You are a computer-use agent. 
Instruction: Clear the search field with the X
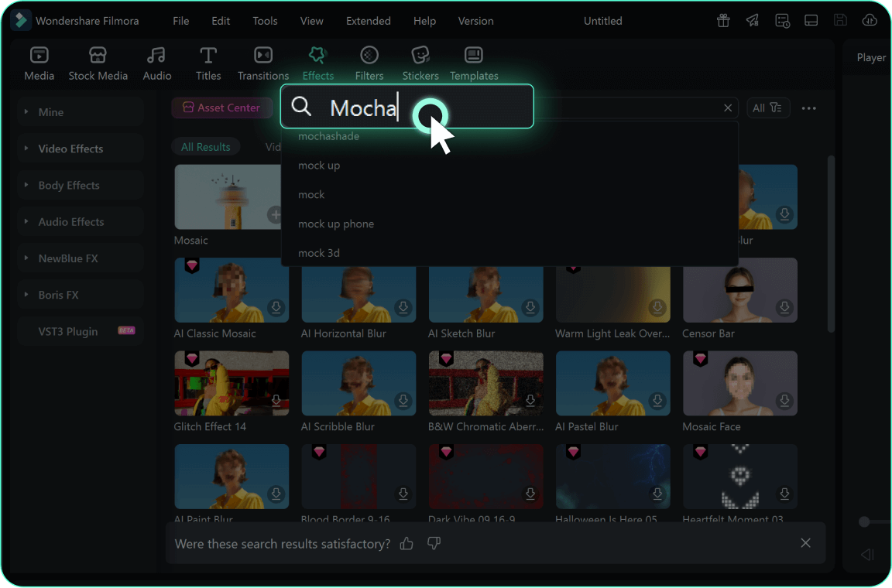[x=728, y=108]
